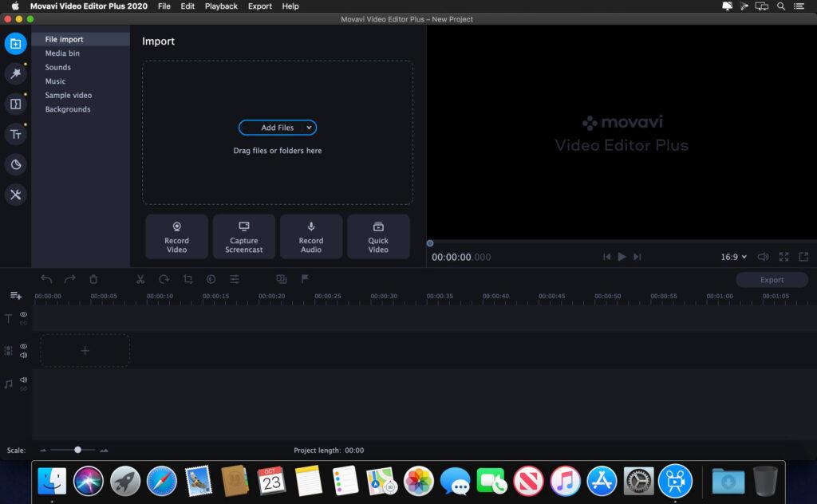The height and width of the screenshot is (504, 817).
Task: Open the Transitions panel
Action: coord(15,104)
